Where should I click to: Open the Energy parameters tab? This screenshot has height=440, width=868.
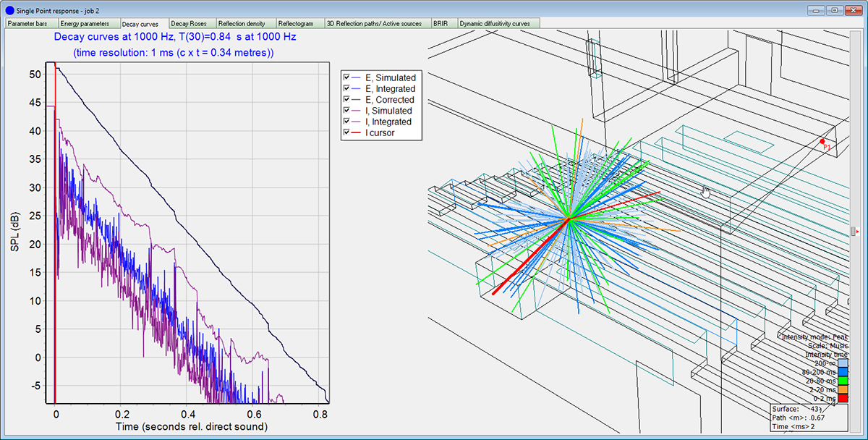pos(87,24)
